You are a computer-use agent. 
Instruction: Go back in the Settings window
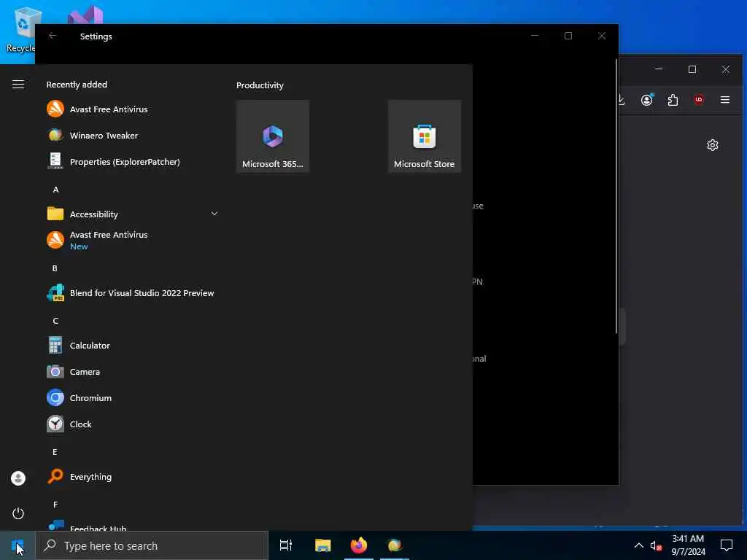click(x=53, y=36)
